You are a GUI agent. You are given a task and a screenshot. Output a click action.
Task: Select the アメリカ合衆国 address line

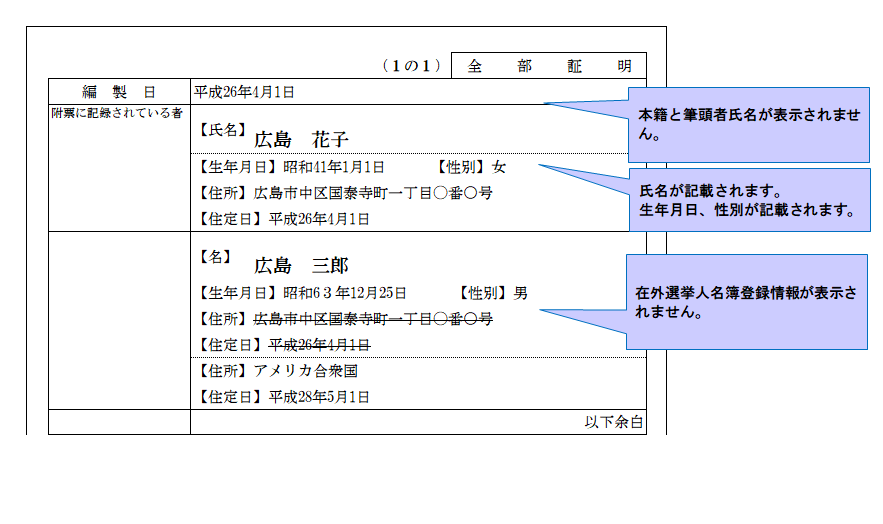click(x=305, y=371)
